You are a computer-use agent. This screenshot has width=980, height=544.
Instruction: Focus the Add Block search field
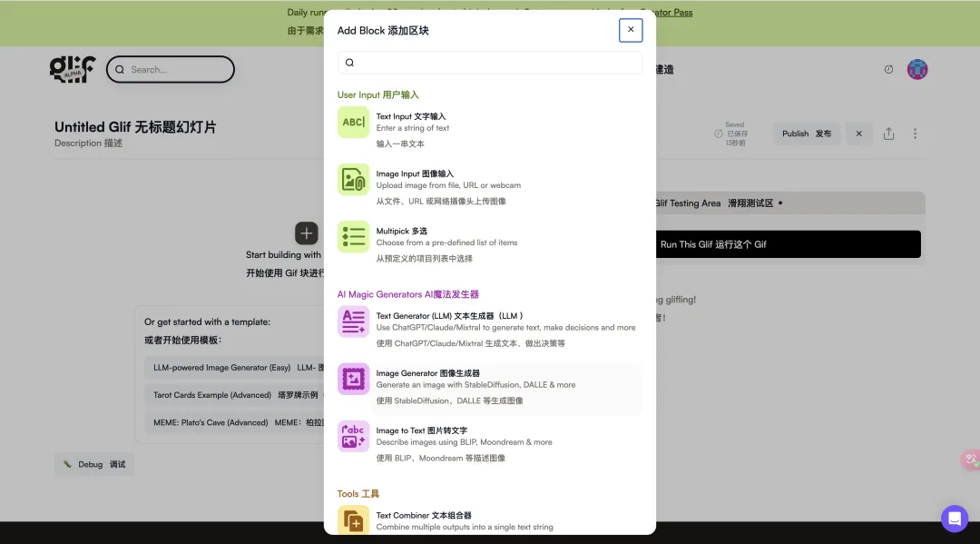pyautogui.click(x=489, y=63)
